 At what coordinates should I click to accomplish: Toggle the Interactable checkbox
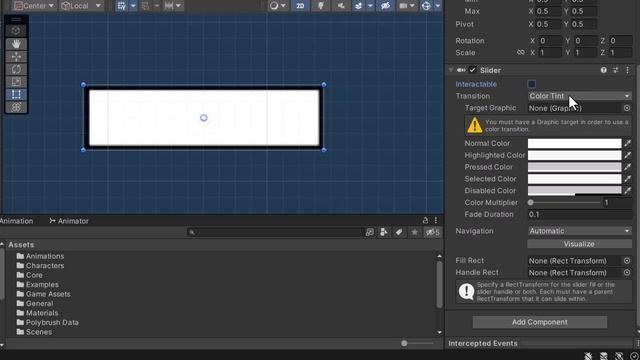coord(531,84)
